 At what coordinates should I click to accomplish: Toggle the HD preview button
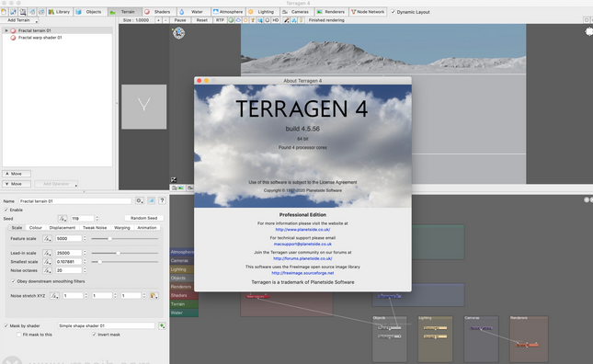(275, 20)
